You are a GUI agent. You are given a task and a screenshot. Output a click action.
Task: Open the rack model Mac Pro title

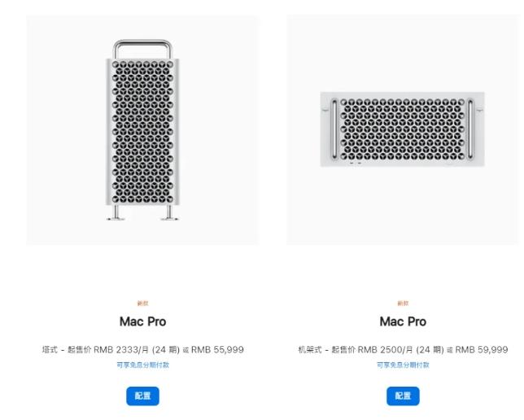403,322
